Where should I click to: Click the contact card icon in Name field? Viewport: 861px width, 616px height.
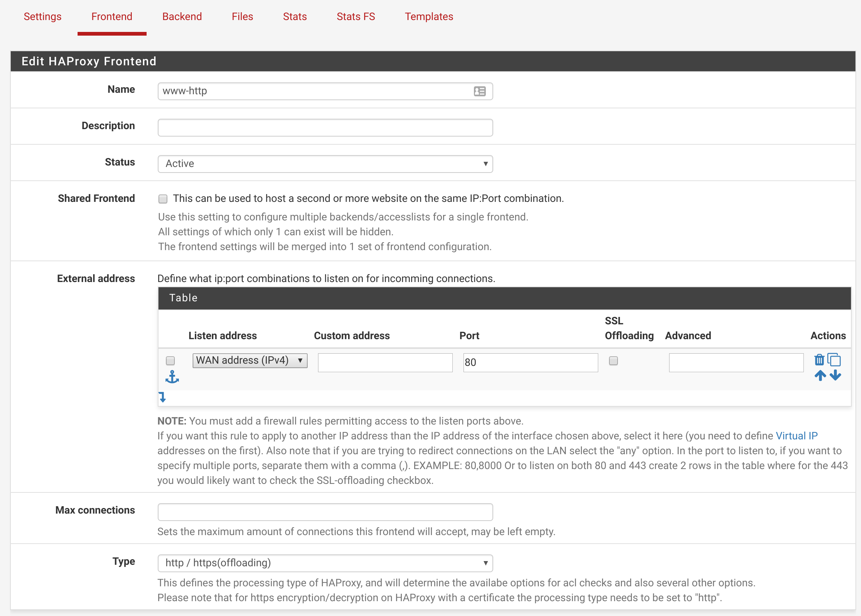[x=479, y=91]
